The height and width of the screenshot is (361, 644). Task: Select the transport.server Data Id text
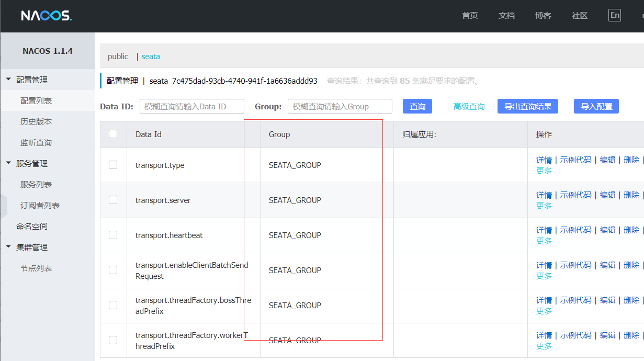[x=163, y=200]
